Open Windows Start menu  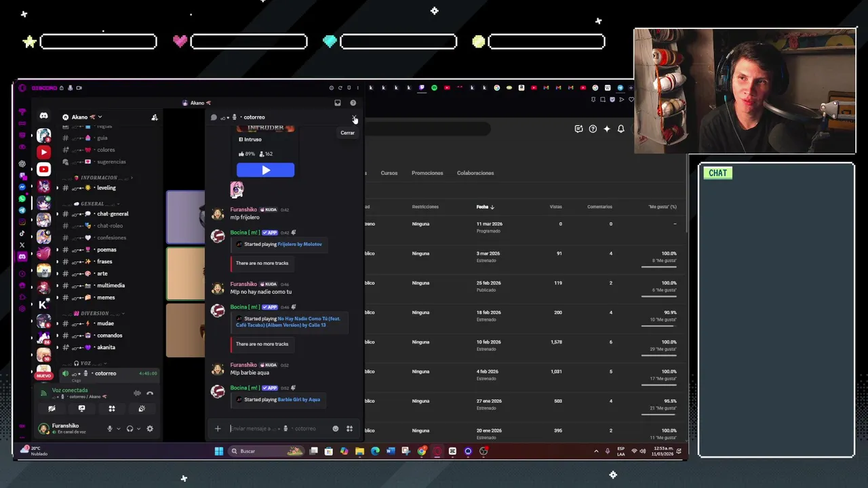[219, 451]
